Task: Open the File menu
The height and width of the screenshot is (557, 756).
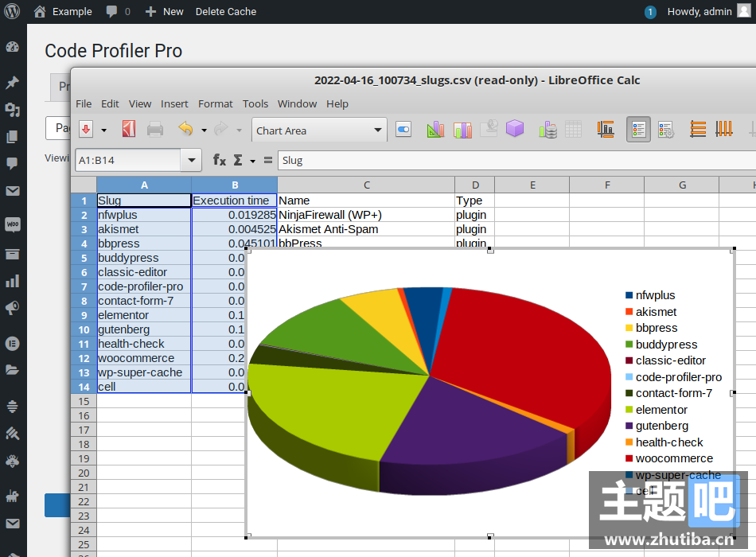Action: pos(84,103)
